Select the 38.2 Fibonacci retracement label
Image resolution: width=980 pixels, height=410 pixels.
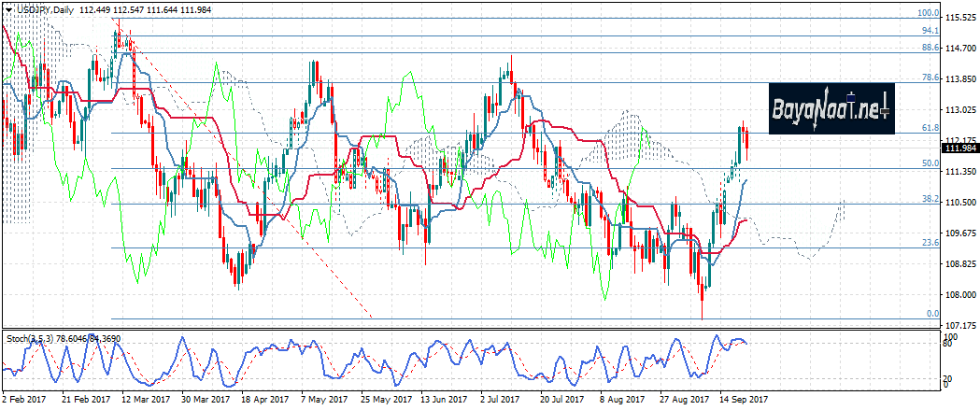coord(930,199)
